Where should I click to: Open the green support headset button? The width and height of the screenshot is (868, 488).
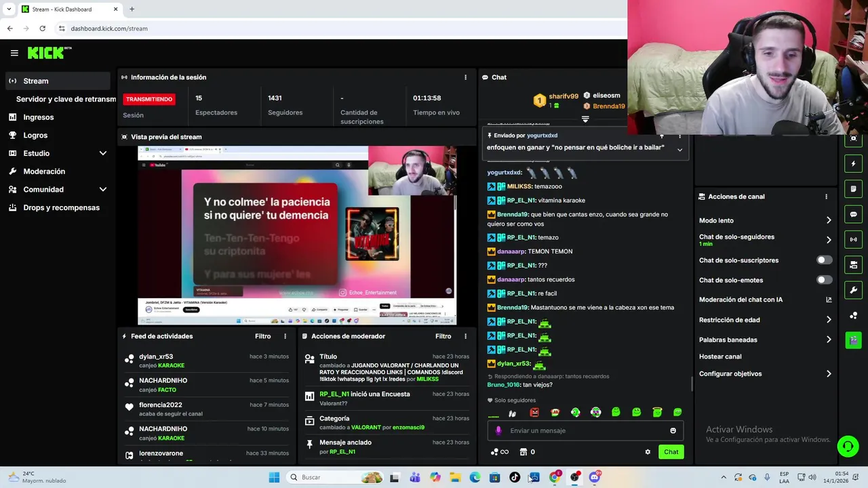[x=848, y=446]
